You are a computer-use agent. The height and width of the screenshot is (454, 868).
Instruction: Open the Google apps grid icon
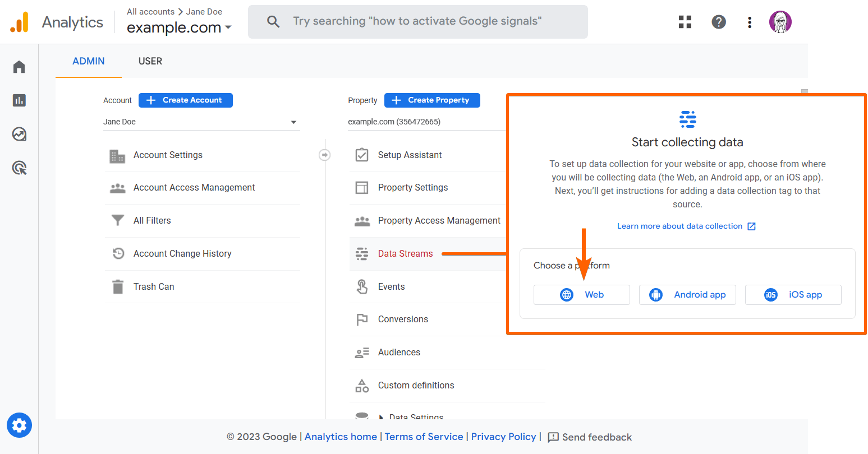[x=685, y=22]
